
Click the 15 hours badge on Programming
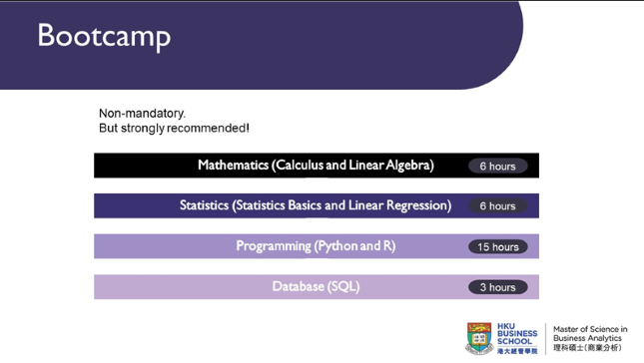coord(498,247)
